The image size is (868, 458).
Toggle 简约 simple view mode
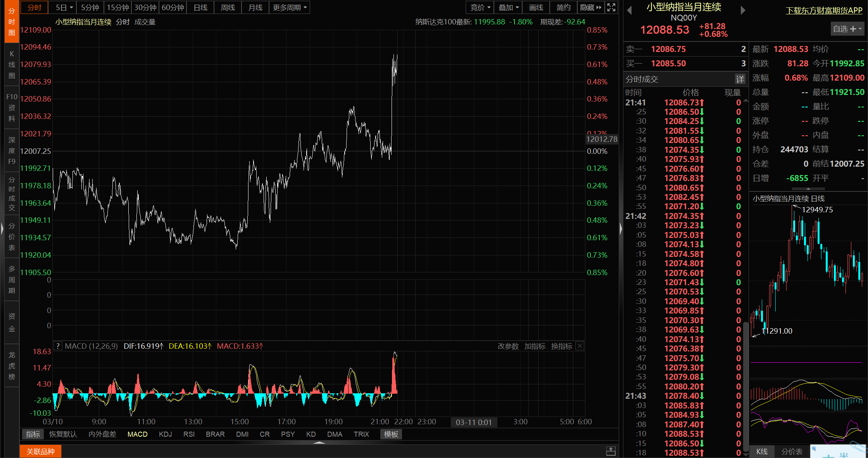[x=563, y=7]
